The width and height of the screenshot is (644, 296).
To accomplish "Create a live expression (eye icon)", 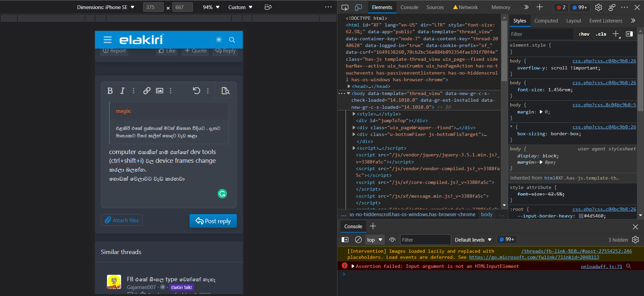I will click(x=392, y=240).
